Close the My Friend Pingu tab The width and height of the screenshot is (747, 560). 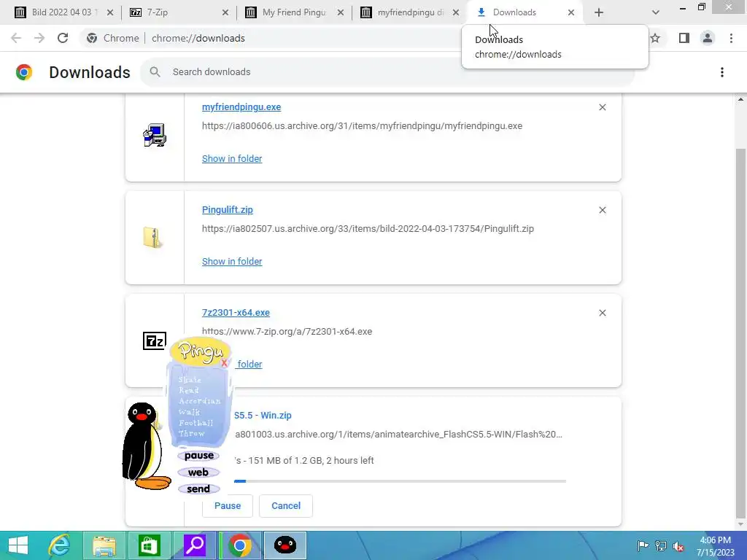(341, 13)
